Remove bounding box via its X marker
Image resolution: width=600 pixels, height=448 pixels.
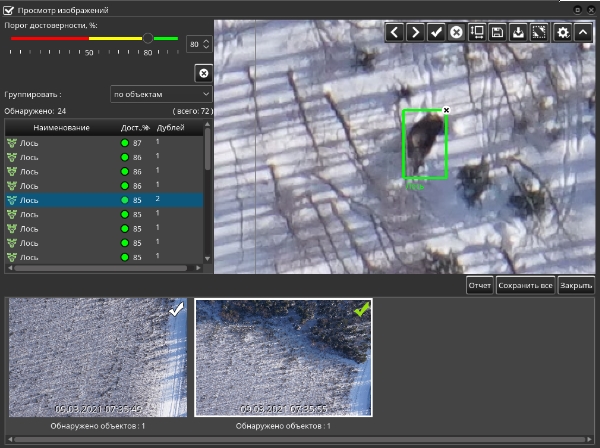(x=446, y=110)
